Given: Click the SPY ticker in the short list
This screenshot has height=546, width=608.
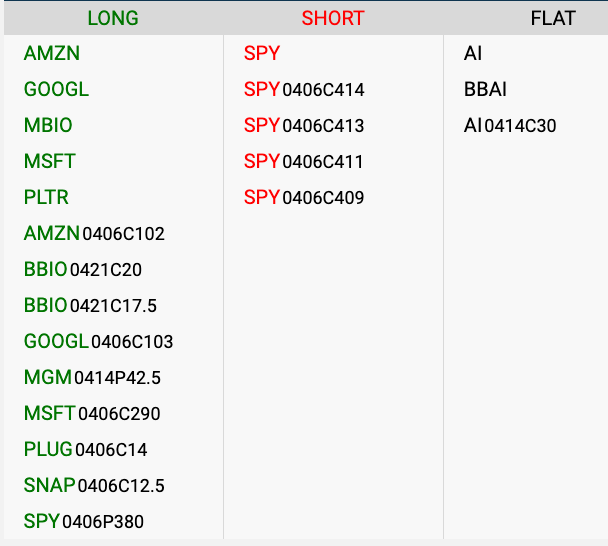Looking at the screenshot, I should (262, 54).
